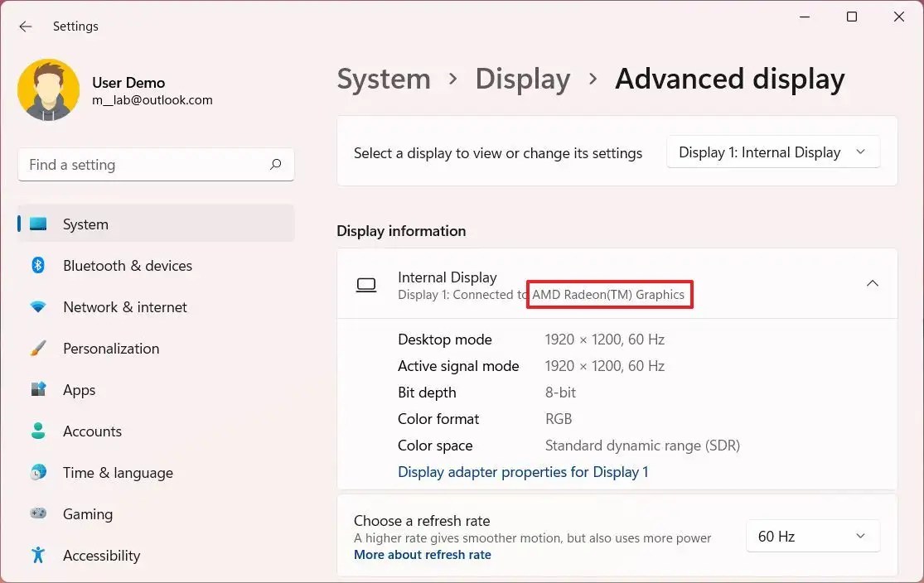Select the Personalization brush icon
The height and width of the screenshot is (583, 924).
click(39, 349)
